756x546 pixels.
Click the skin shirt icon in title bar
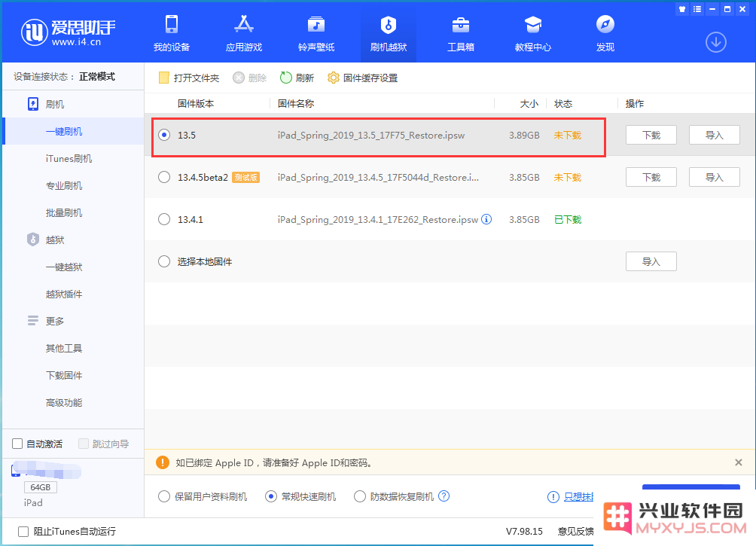click(681, 9)
